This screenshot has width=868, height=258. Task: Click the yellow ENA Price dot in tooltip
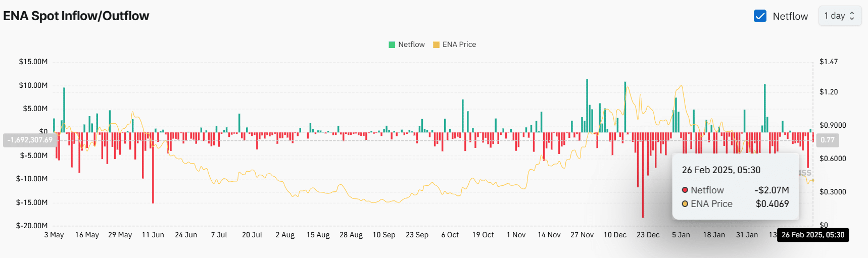tap(685, 204)
